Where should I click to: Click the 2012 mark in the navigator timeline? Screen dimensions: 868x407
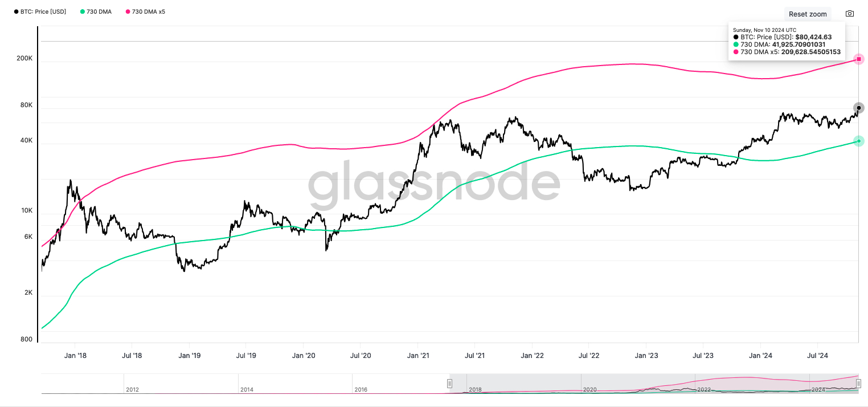(x=132, y=390)
